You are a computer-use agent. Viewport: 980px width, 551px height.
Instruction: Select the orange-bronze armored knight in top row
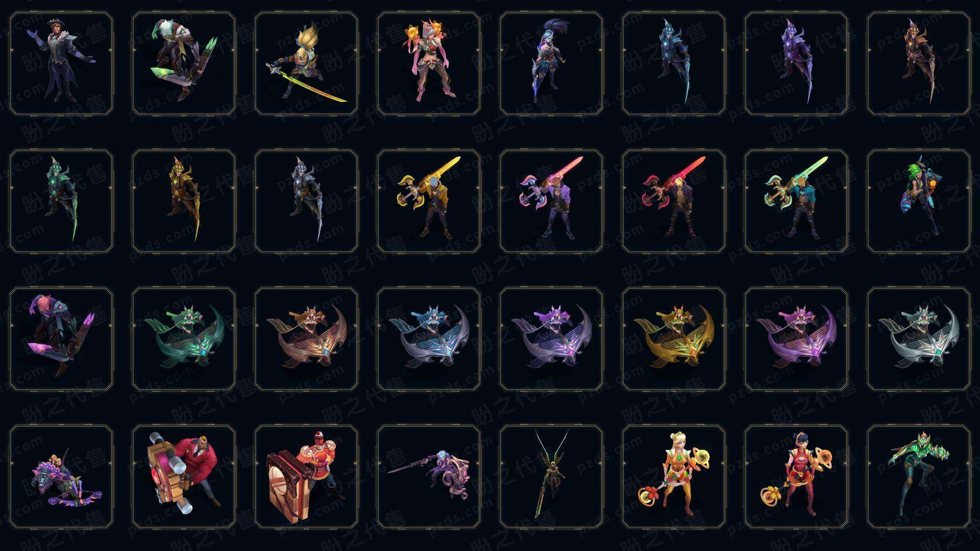pyautogui.click(x=919, y=64)
